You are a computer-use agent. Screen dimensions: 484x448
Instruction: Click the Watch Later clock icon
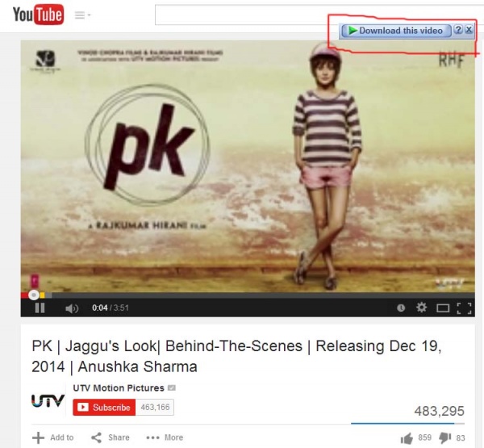pyautogui.click(x=401, y=308)
